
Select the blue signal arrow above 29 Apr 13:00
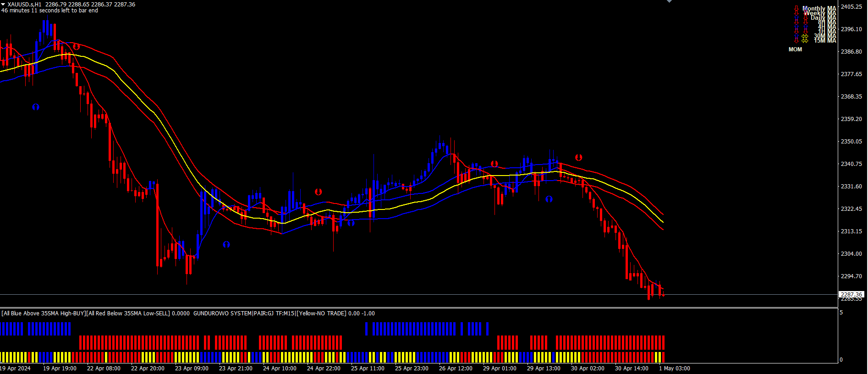click(x=549, y=199)
